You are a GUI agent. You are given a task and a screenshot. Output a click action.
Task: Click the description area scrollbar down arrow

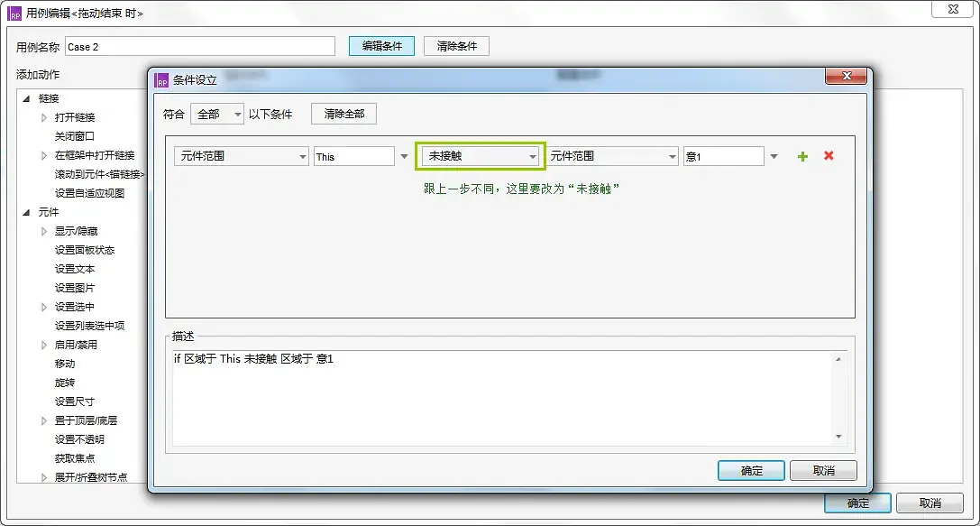click(x=839, y=438)
